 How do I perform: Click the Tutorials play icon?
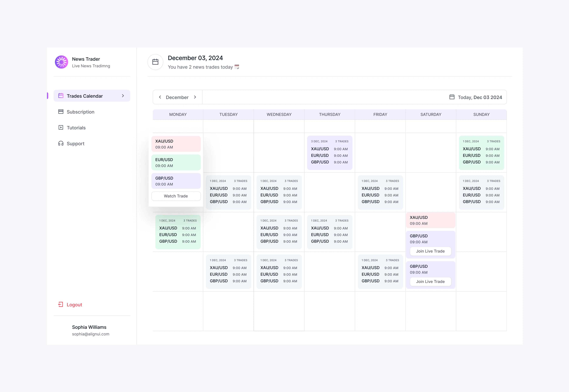(x=61, y=127)
